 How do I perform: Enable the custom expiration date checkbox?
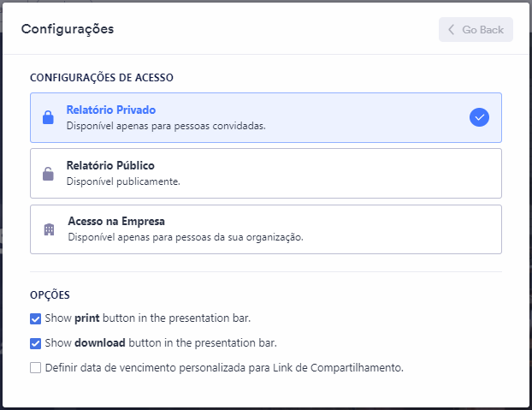[36, 368]
